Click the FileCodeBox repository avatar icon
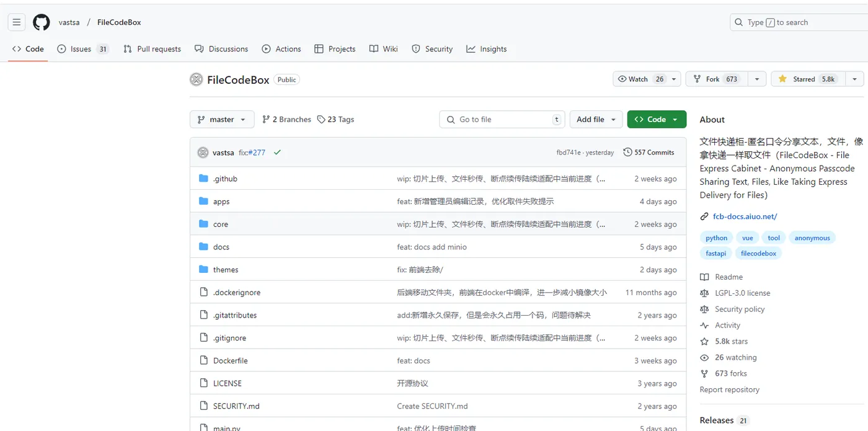Image resolution: width=868 pixels, height=431 pixels. [x=197, y=79]
